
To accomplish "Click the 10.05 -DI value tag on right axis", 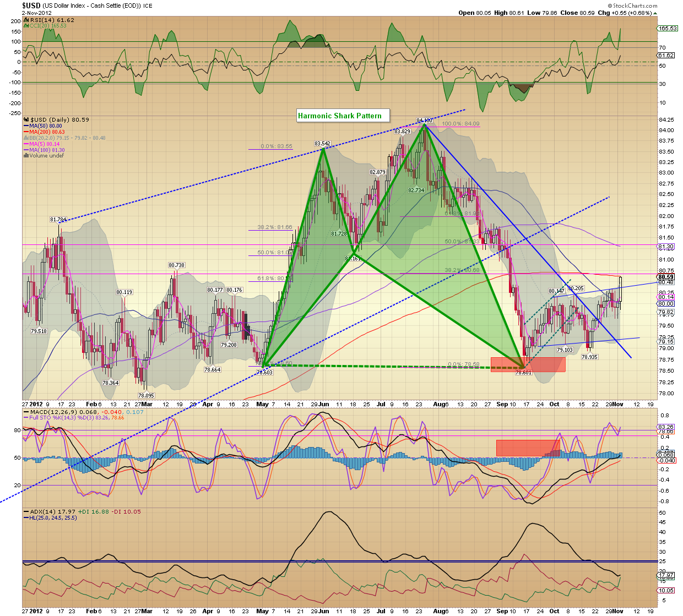I will coord(666,590).
